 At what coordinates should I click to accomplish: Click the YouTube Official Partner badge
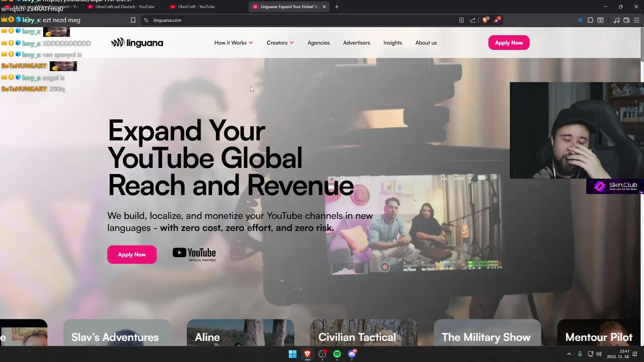pos(194,254)
